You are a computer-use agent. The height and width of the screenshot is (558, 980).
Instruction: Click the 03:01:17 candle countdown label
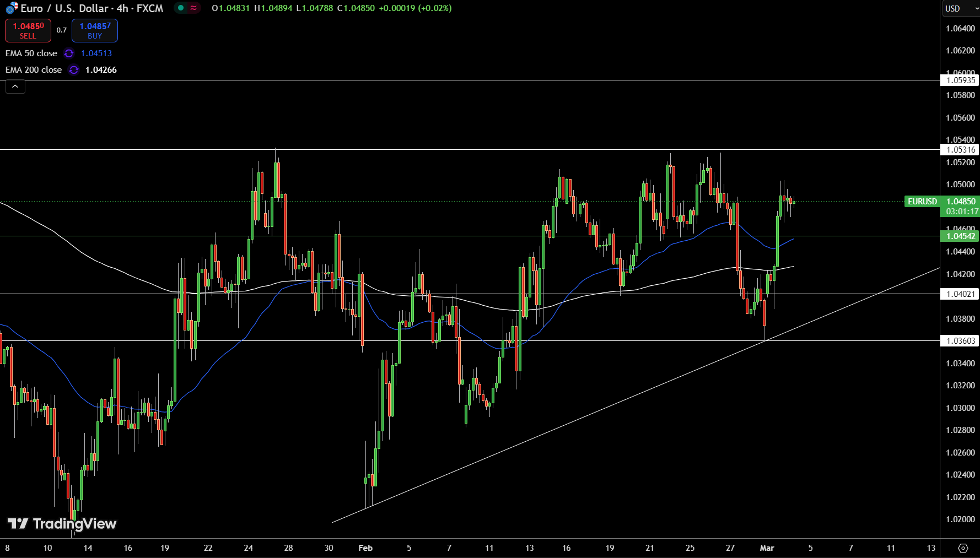[x=962, y=212]
